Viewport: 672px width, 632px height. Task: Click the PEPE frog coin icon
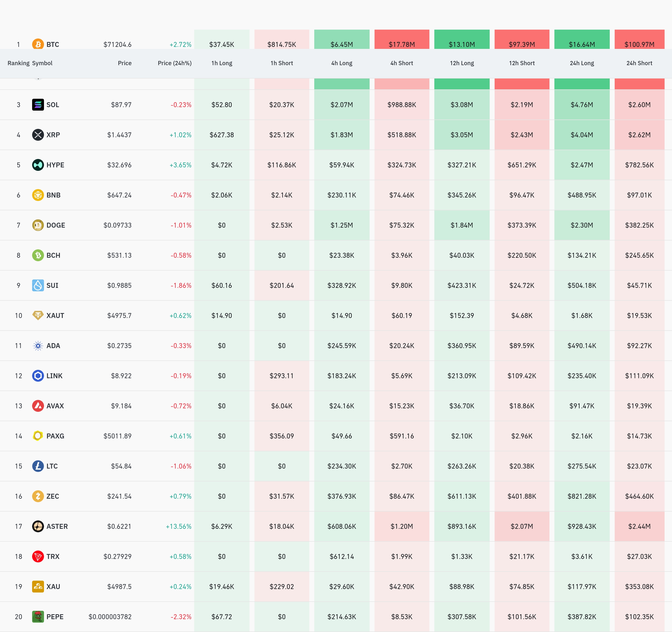tap(38, 617)
